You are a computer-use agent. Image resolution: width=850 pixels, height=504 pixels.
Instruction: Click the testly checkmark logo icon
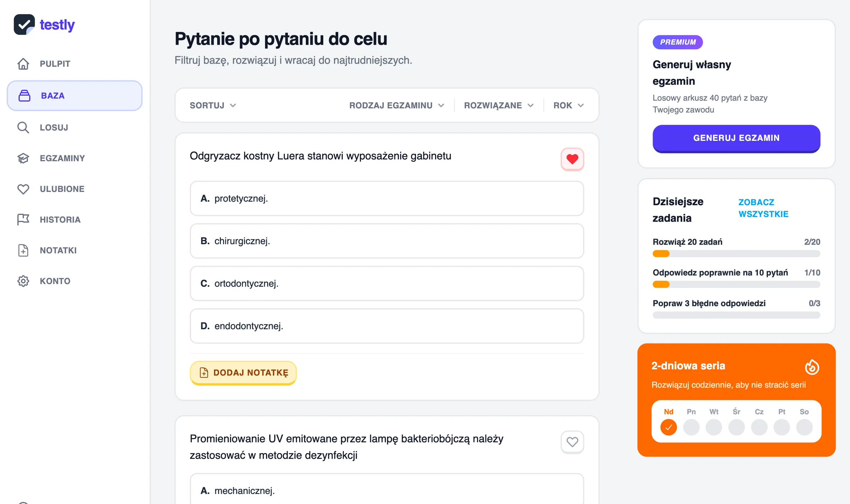click(x=24, y=24)
